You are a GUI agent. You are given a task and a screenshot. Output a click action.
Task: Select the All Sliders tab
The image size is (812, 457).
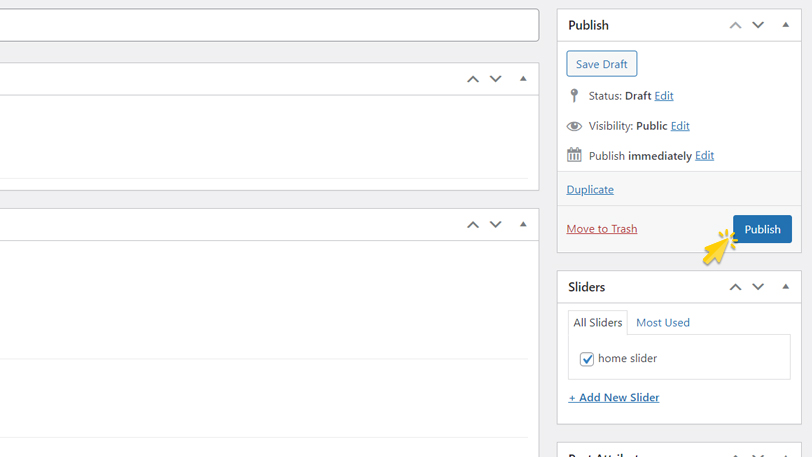pyautogui.click(x=597, y=323)
